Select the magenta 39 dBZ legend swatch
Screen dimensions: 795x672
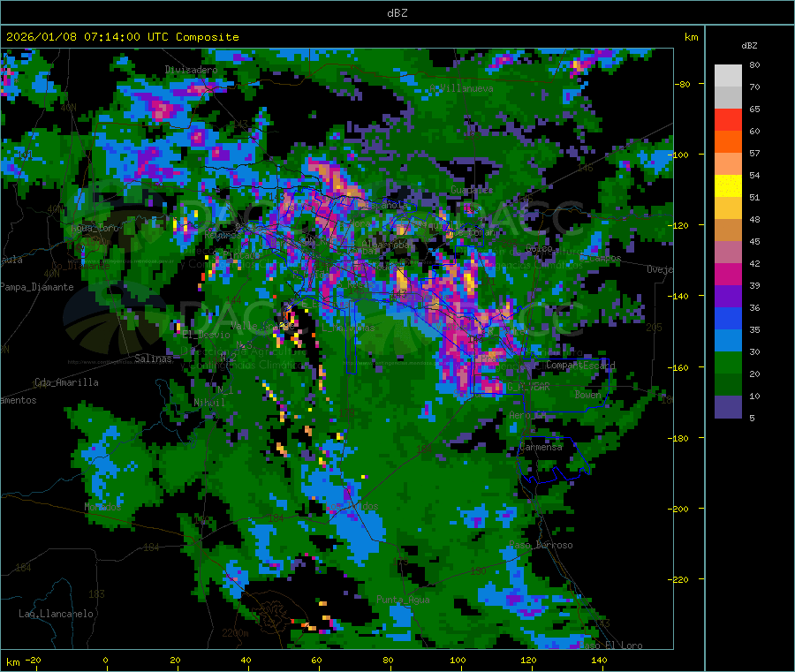tap(728, 274)
